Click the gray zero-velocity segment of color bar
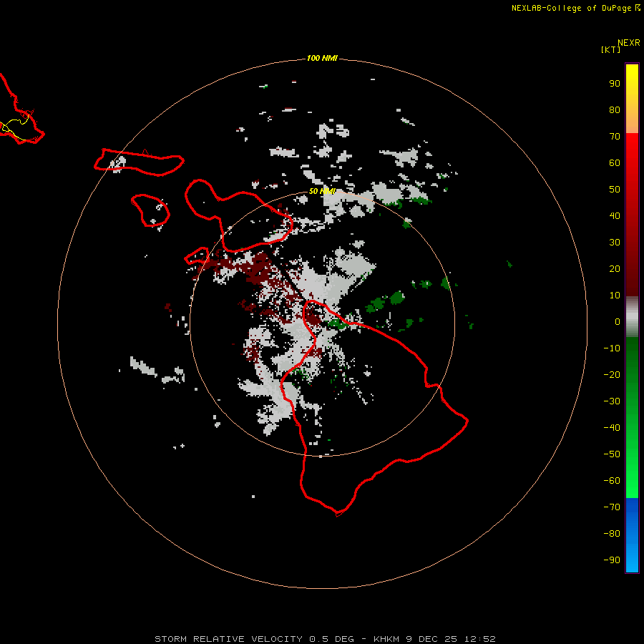The image size is (644, 644). pyautogui.click(x=632, y=317)
